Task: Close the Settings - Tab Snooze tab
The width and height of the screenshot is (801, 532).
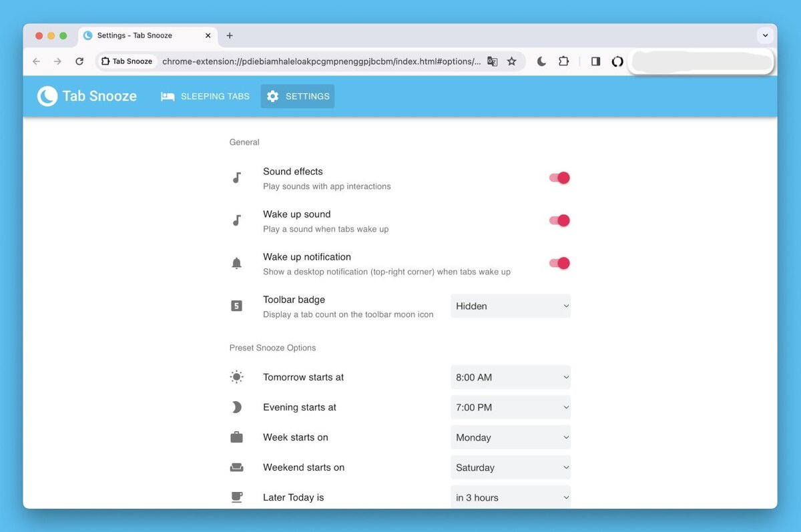Action: point(208,35)
